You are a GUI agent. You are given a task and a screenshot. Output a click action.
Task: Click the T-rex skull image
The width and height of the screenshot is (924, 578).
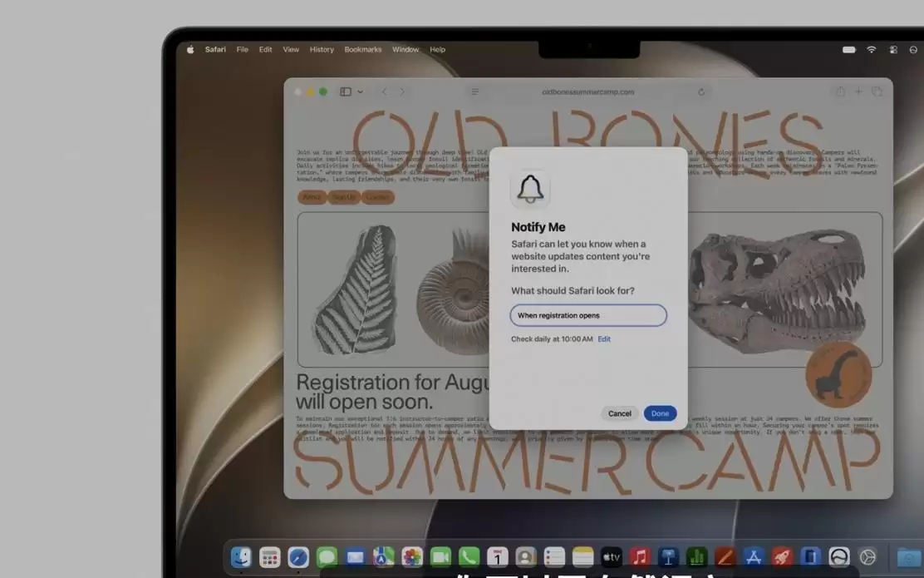pyautogui.click(x=778, y=289)
